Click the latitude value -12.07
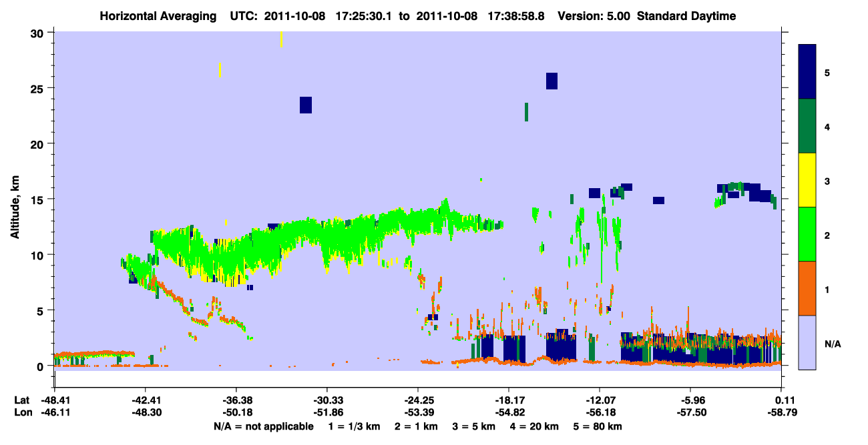Image resolution: width=868 pixels, height=445 pixels. pyautogui.click(x=600, y=401)
